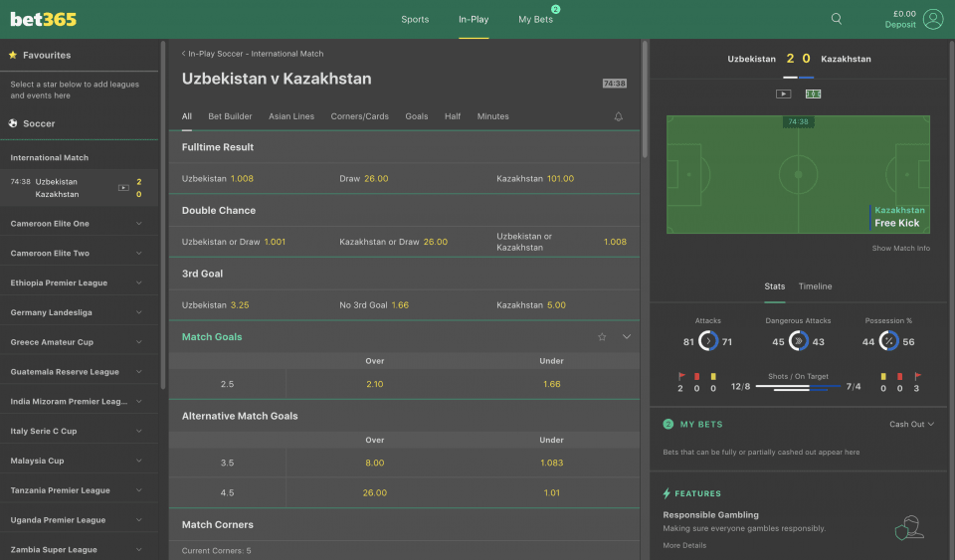Click the Attacks stat dial
The image size is (955, 560).
tap(707, 341)
